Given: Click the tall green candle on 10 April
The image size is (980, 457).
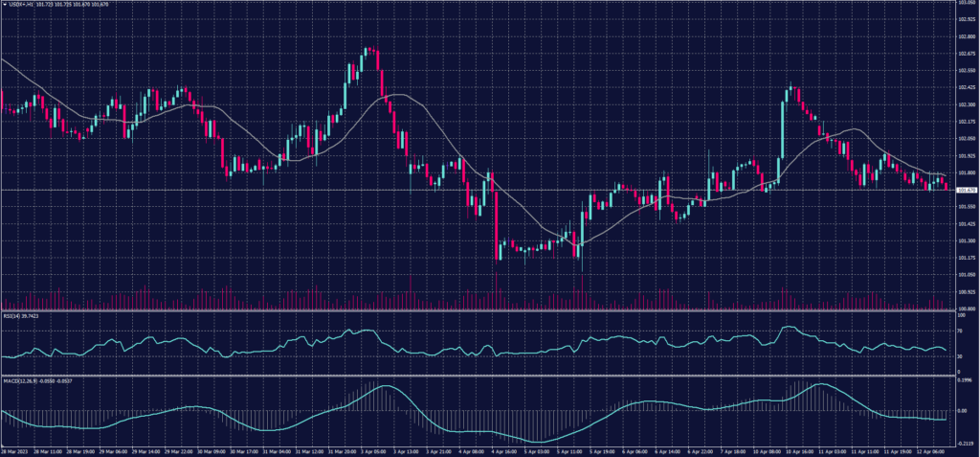Looking at the screenshot, I should pos(784,129).
